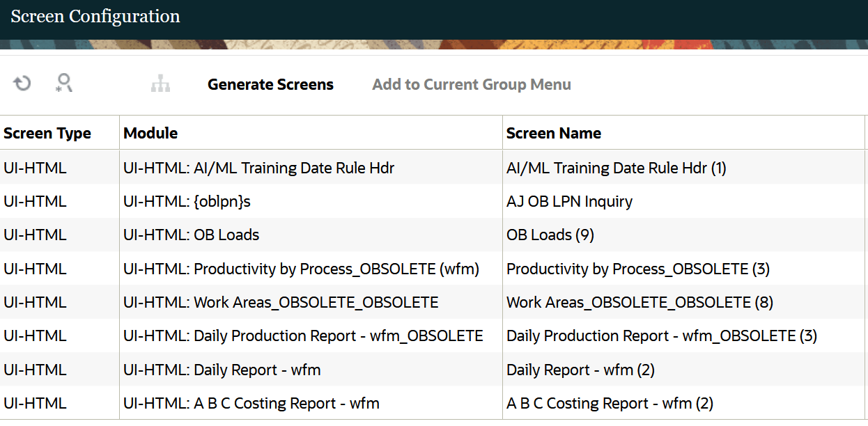Image resolution: width=868 pixels, height=426 pixels.
Task: Select Daily Production Report - wfm_OBSOLETE (3)
Action: [x=661, y=336]
